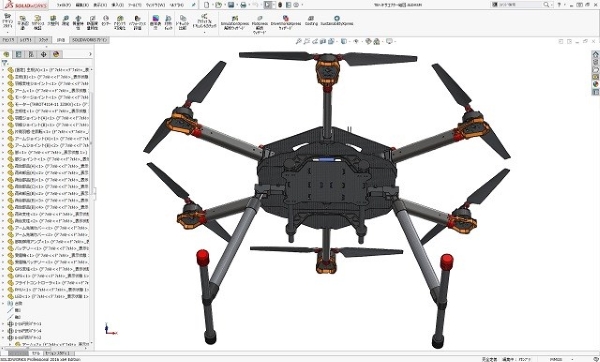
Task: Switch to the ConfigurationManager tab icon
Action: coord(31,54)
